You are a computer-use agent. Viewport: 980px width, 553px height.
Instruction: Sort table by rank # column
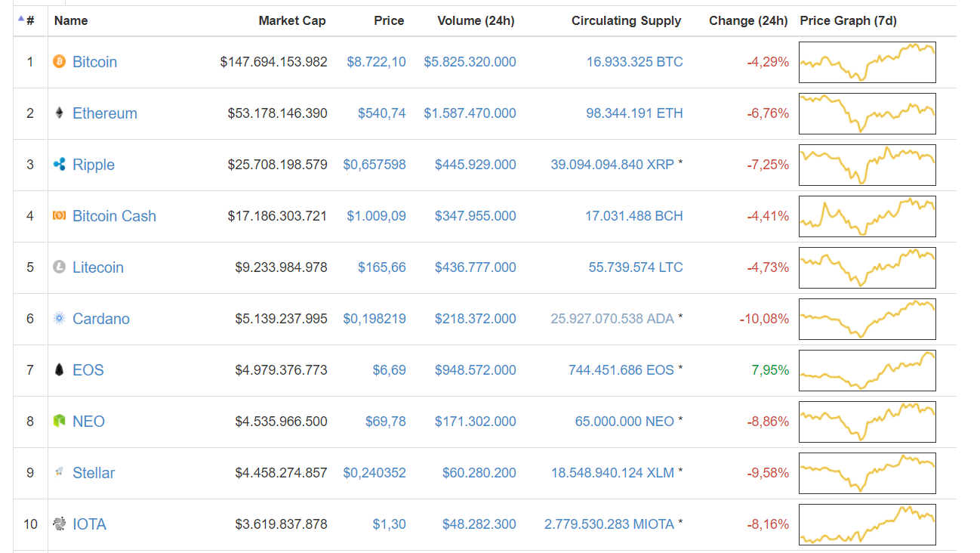pos(29,20)
